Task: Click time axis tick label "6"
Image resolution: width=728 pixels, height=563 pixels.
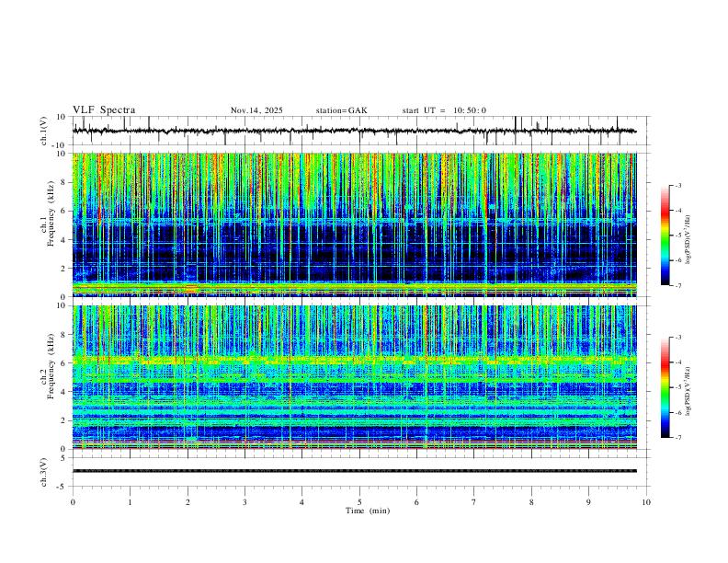Action: [417, 502]
